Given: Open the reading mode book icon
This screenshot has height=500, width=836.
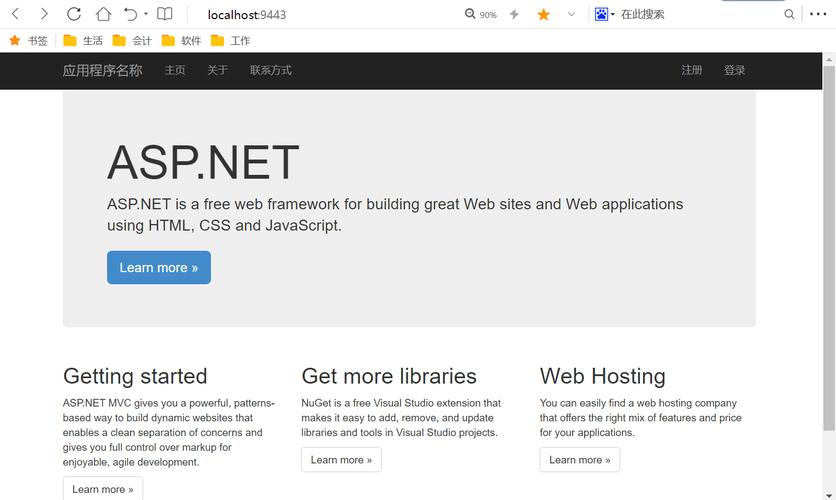Looking at the screenshot, I should 165,14.
